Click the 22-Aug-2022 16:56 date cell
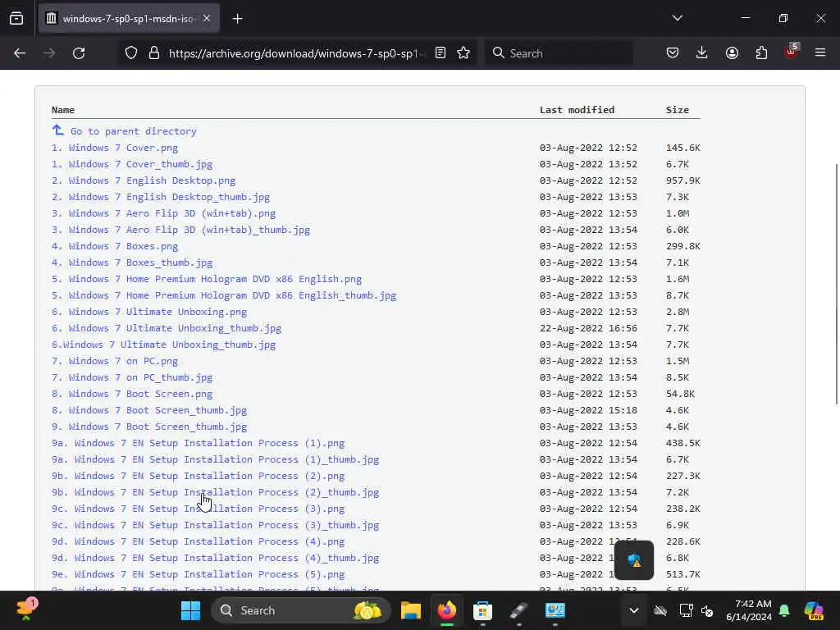Image resolution: width=840 pixels, height=630 pixels. point(588,328)
